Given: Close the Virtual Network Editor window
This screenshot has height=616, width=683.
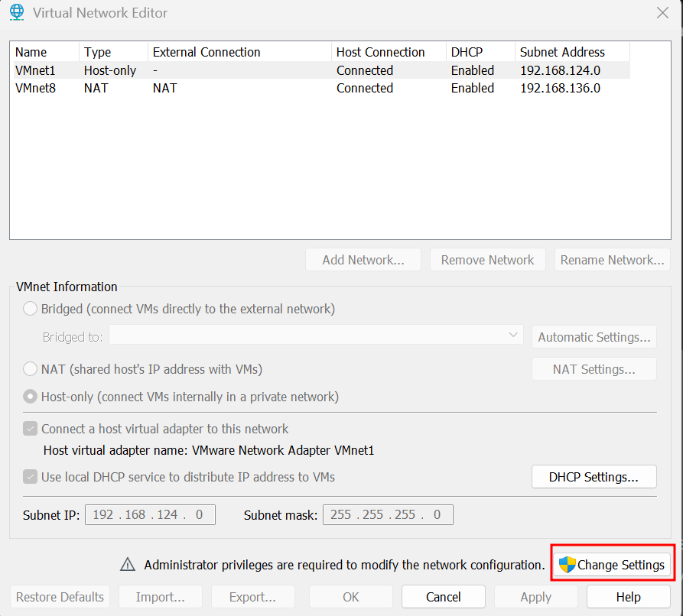Looking at the screenshot, I should [662, 13].
